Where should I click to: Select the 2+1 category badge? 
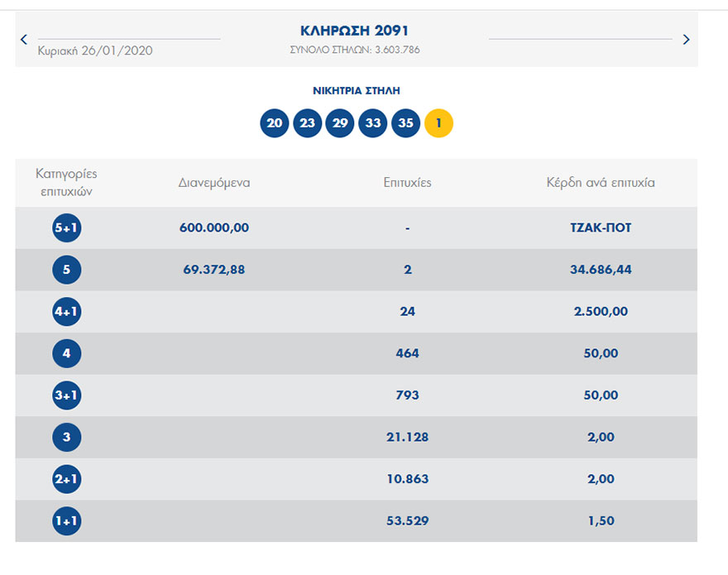tap(67, 479)
